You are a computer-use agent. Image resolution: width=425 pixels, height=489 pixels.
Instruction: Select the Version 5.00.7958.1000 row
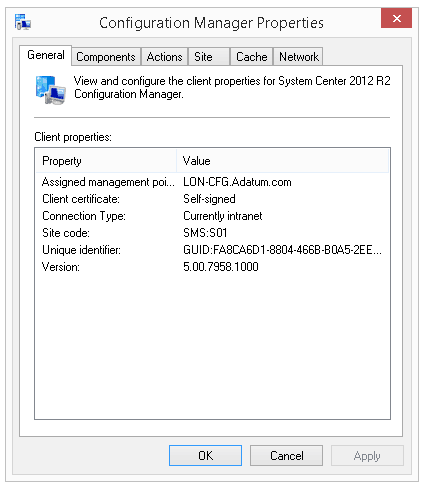pos(212,267)
